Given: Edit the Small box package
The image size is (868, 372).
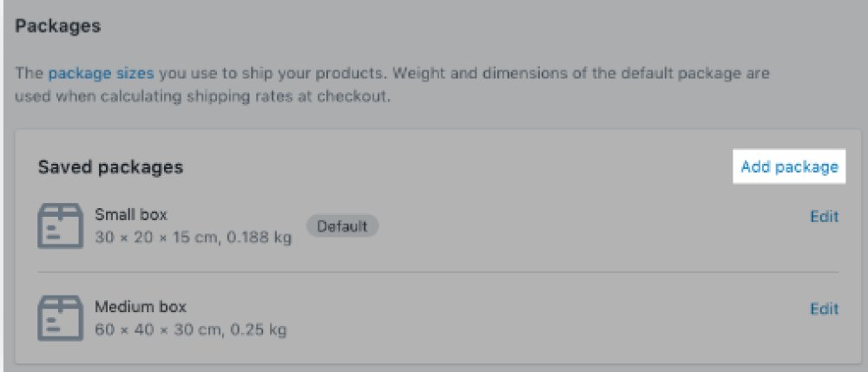Looking at the screenshot, I should tap(825, 216).
